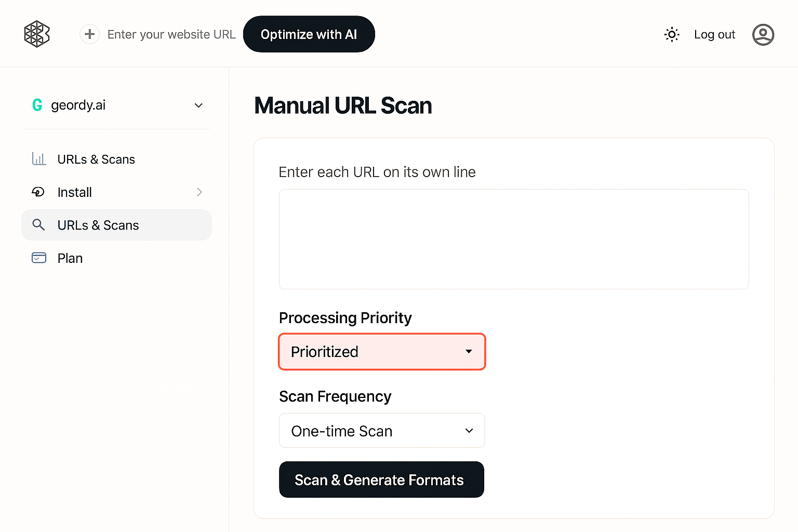Select the bar chart URLs & Scans icon
The image size is (798, 532).
pyautogui.click(x=38, y=159)
